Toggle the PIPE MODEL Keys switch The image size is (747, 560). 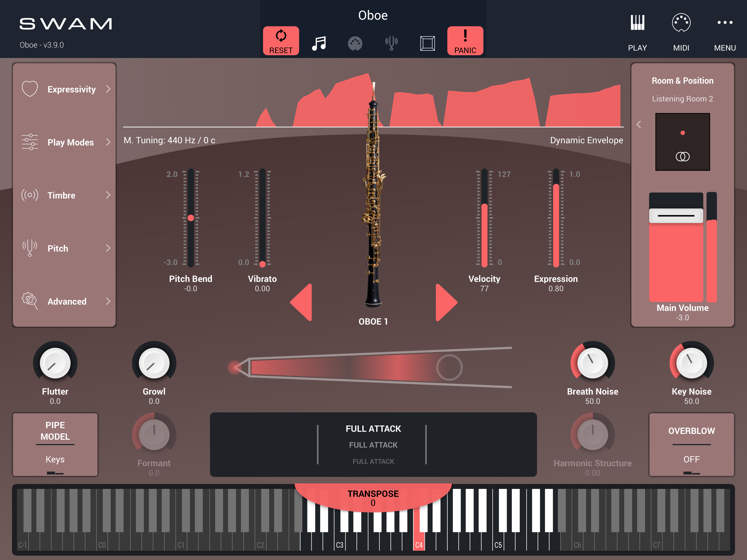pos(55,445)
